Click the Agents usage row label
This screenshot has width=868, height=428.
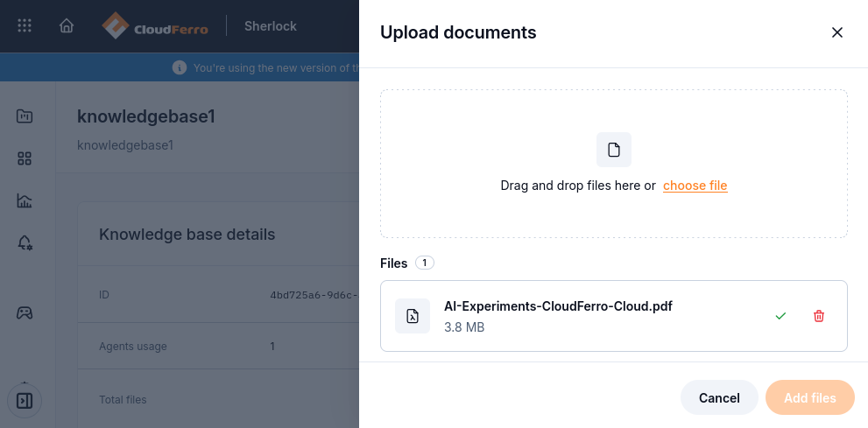pos(133,347)
